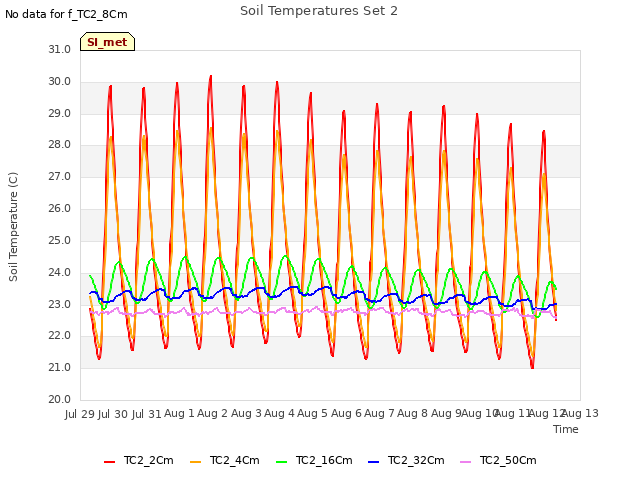Select the TC2_2Cm legend label
Image resolution: width=640 pixels, height=480 pixels.
[149, 460]
